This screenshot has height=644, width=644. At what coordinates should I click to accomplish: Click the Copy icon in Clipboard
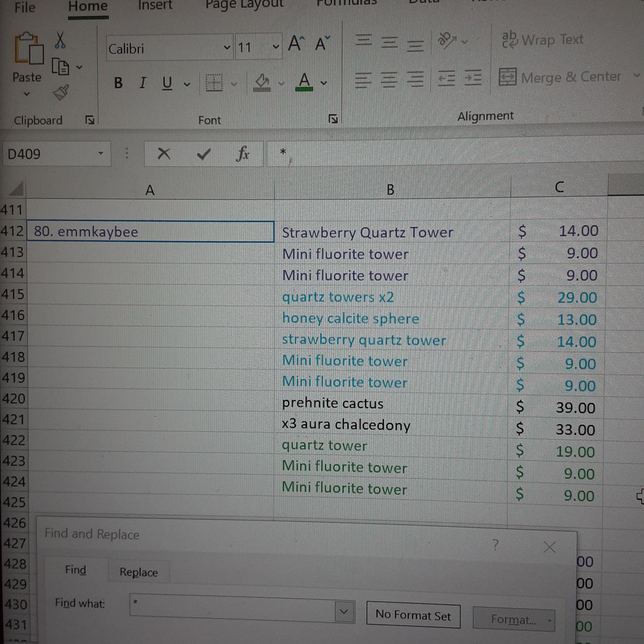[60, 67]
